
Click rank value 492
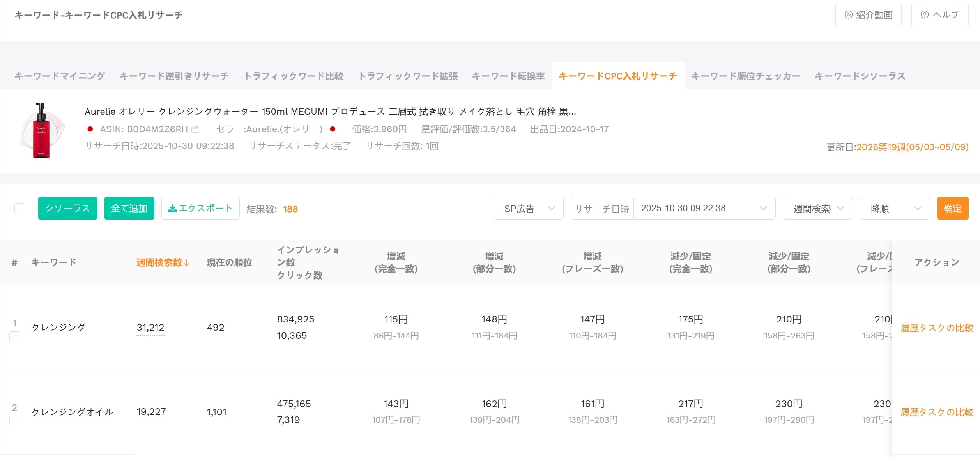[216, 328]
